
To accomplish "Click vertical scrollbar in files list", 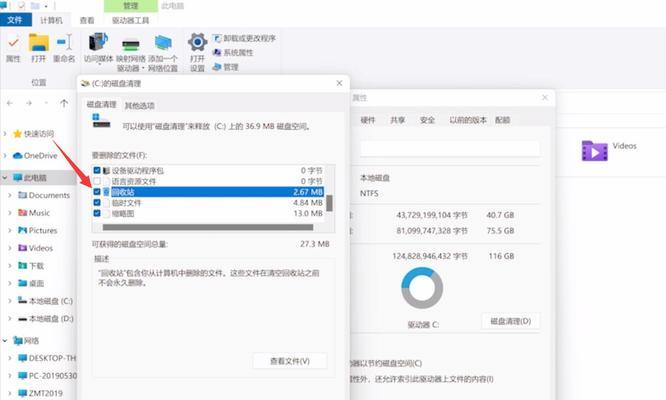I will point(330,203).
